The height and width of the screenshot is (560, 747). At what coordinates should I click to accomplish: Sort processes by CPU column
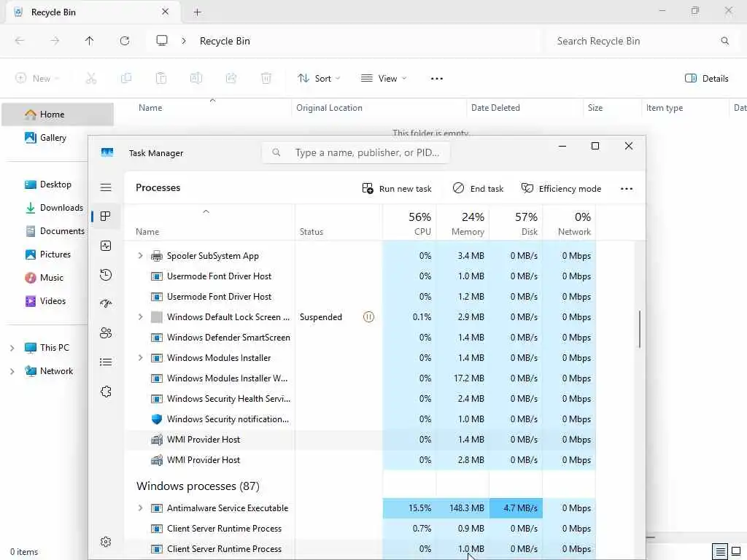[x=410, y=223]
